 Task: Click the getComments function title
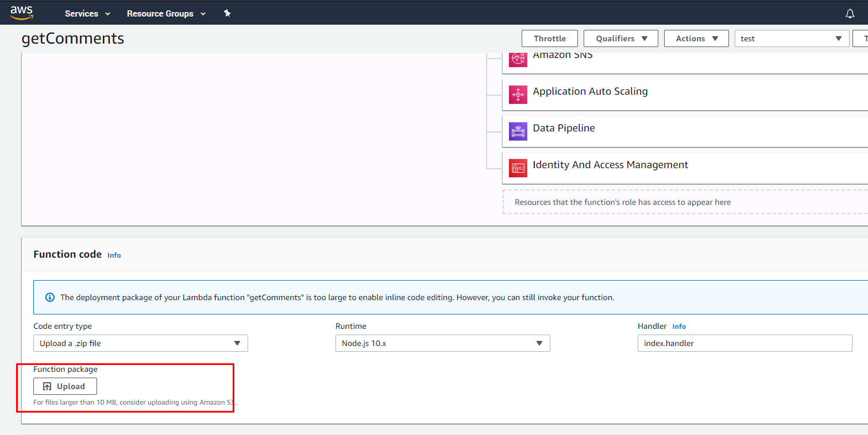point(73,38)
